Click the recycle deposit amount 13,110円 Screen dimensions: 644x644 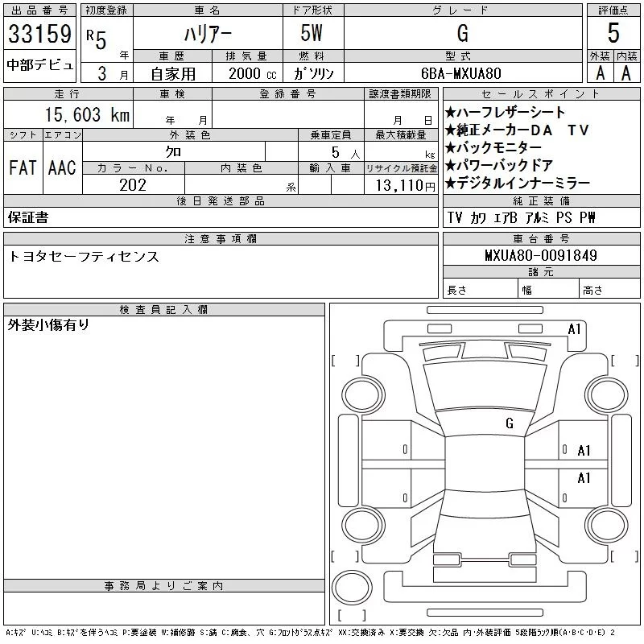(400, 185)
